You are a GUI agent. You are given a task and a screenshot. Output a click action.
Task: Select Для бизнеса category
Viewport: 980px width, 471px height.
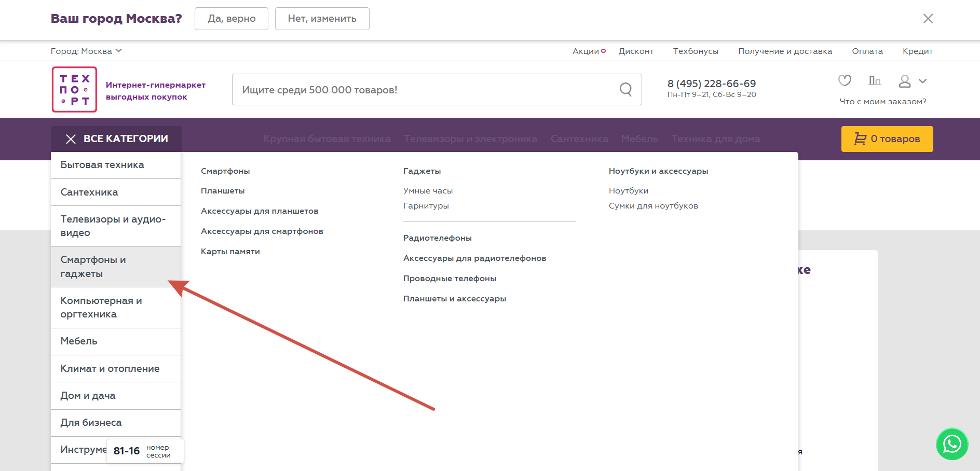pos(116,423)
